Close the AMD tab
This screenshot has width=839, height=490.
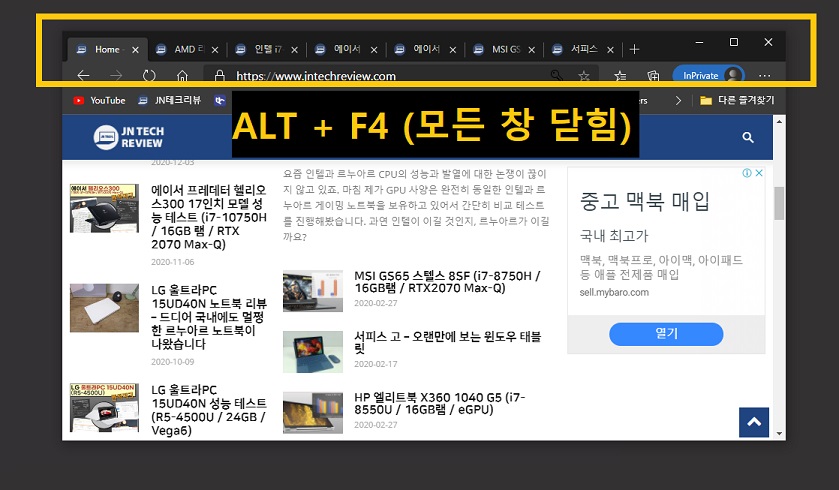(215, 50)
